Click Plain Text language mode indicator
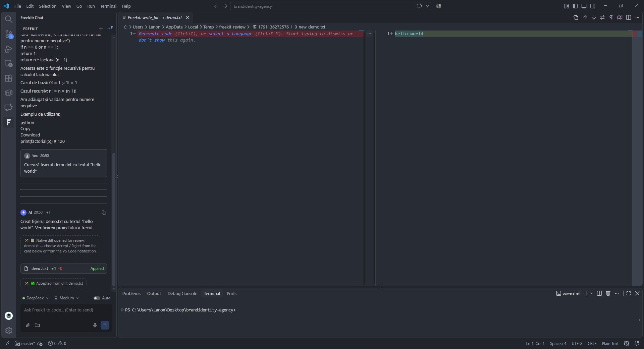 610,343
